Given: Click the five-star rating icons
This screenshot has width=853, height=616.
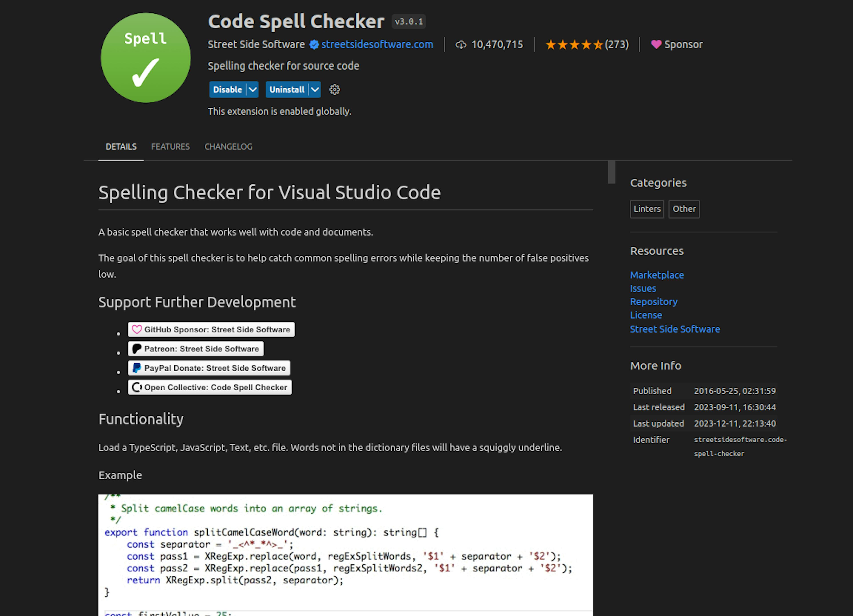Looking at the screenshot, I should [x=574, y=45].
